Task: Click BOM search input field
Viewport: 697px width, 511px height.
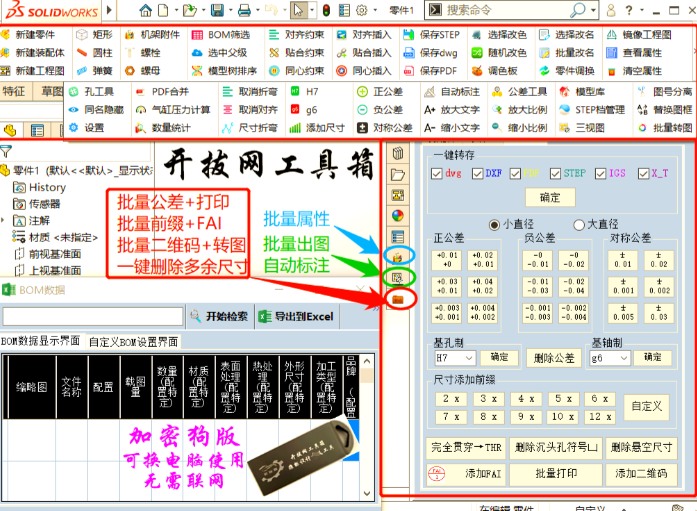Action: [92, 316]
